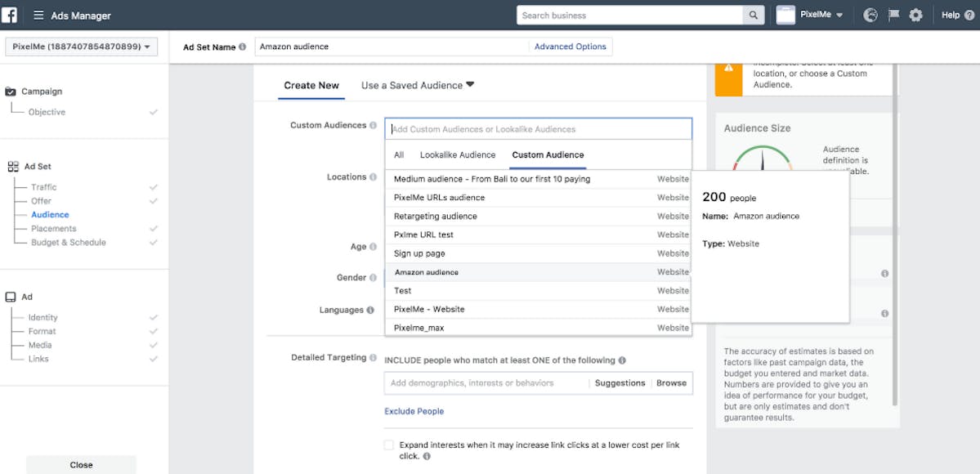Click the Campaign folder icon
Viewport: 980px width, 474px height.
coord(11,92)
